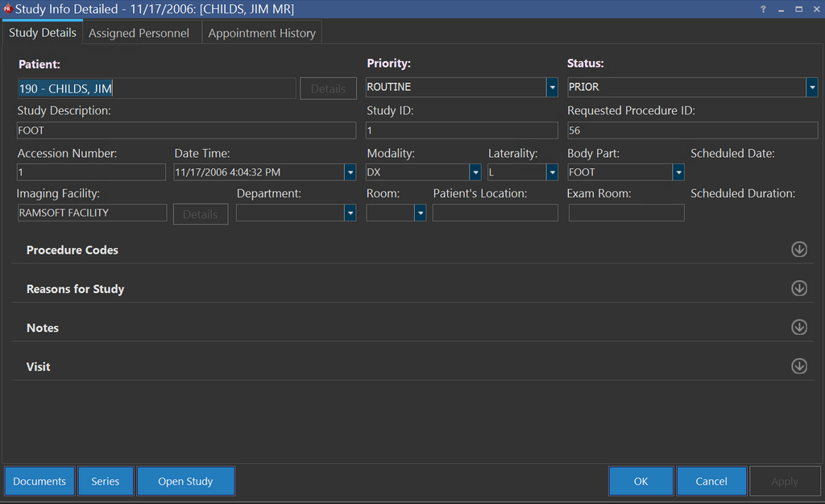Click the Open Study button
The height and width of the screenshot is (504, 825).
point(185,481)
